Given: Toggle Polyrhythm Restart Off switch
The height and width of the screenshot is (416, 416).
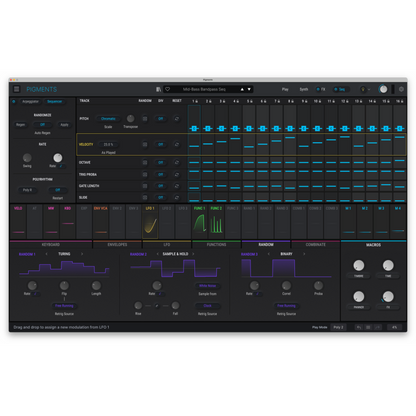Looking at the screenshot, I should click(x=58, y=190).
